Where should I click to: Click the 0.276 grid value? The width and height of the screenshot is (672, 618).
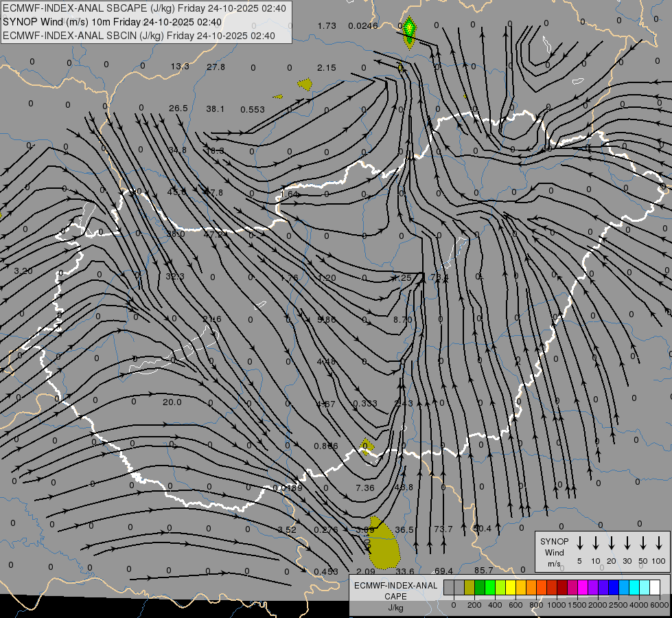326,529
